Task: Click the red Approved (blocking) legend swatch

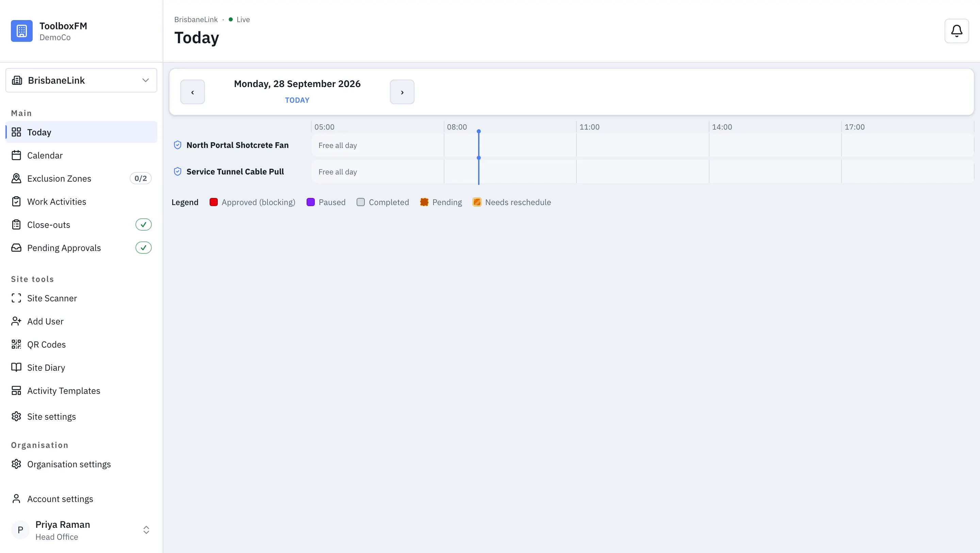Action: click(x=214, y=202)
